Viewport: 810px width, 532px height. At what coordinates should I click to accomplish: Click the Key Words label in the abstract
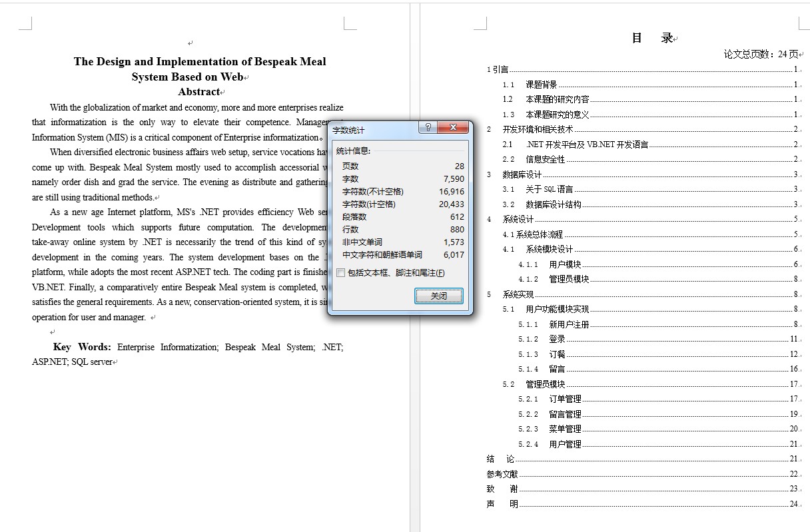click(x=81, y=347)
